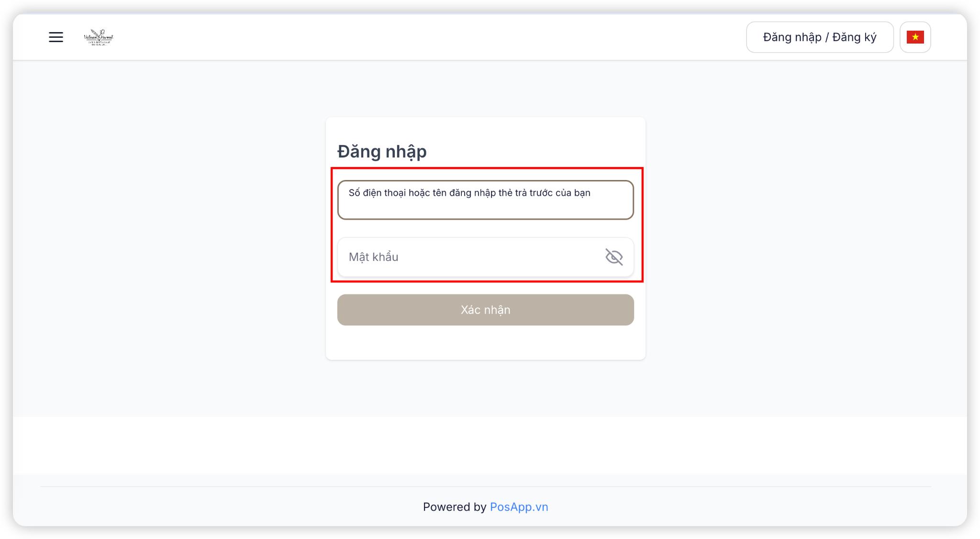Toggle password visibility in Mật khẩu field
Screen dimensions: 980x539
614,257
